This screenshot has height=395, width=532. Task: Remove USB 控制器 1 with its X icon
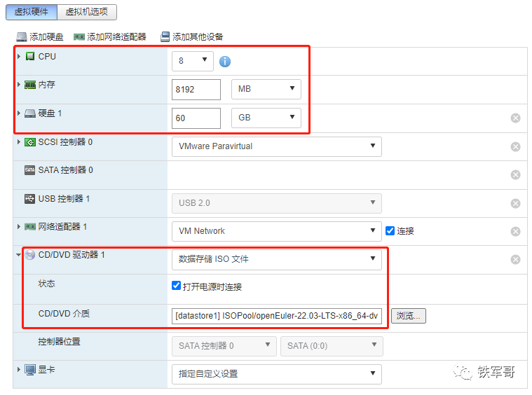[515, 203]
